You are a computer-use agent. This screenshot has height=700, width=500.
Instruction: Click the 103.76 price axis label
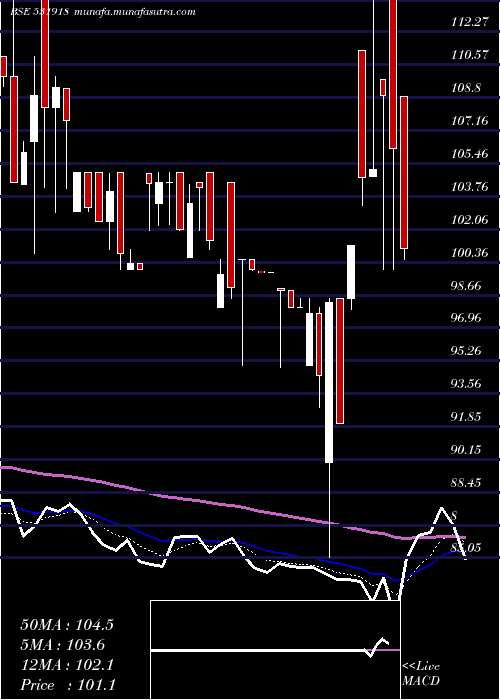(x=470, y=187)
